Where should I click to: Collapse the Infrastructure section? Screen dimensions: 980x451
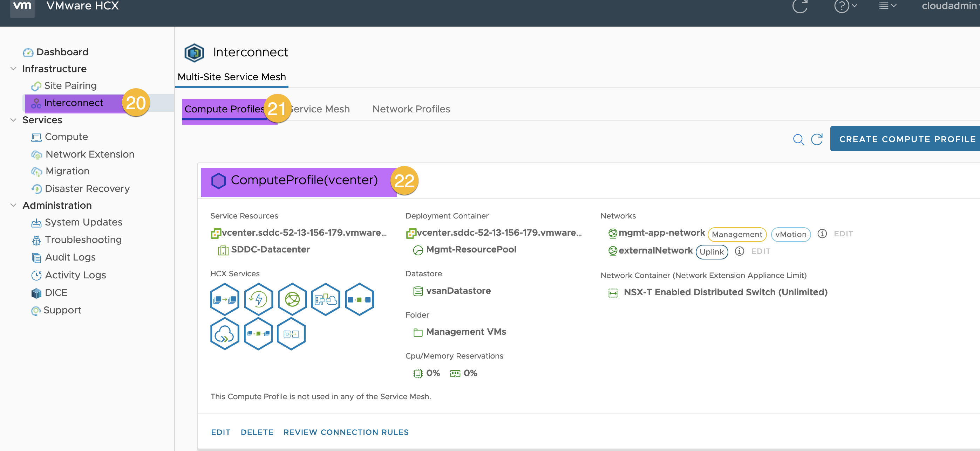(13, 69)
